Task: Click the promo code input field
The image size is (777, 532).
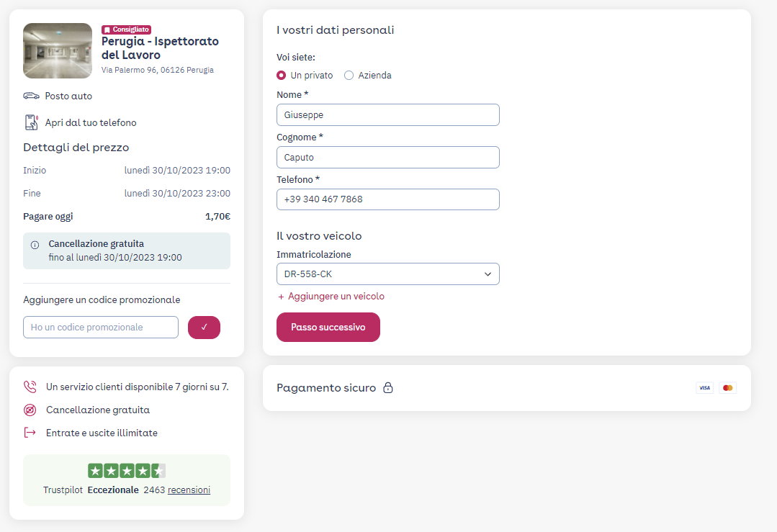Action: coord(101,328)
